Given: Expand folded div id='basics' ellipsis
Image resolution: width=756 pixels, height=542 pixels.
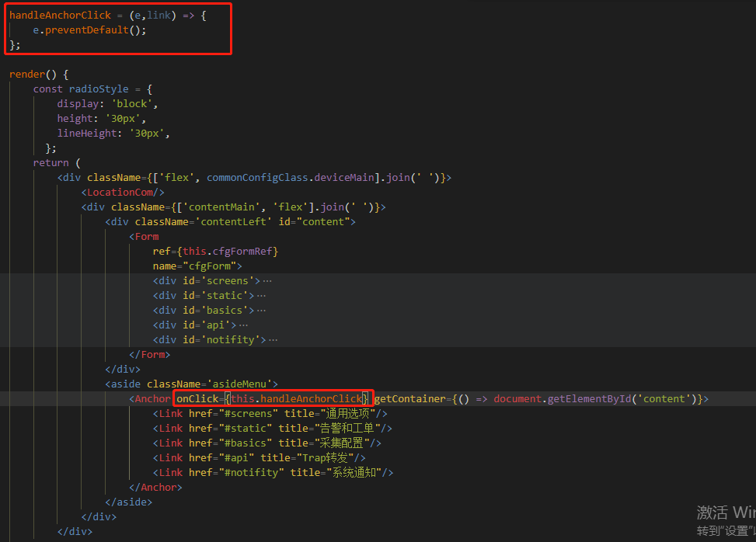Looking at the screenshot, I should pos(261,311).
